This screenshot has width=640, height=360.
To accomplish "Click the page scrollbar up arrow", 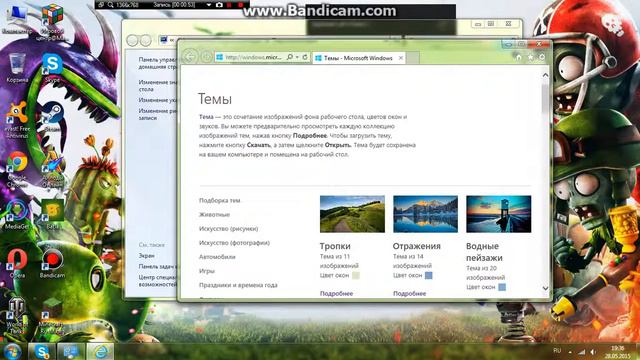I will click(545, 75).
